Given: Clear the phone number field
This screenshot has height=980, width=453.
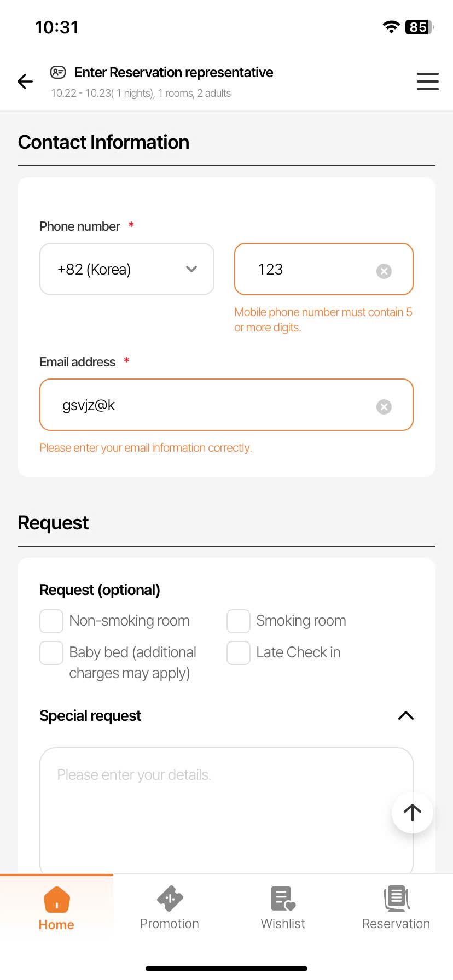Looking at the screenshot, I should coord(384,271).
